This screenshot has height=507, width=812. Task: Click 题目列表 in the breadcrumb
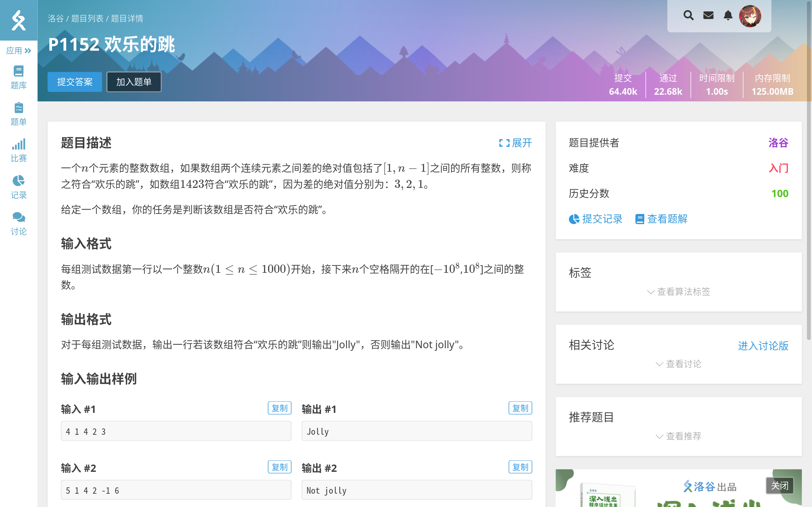click(87, 18)
